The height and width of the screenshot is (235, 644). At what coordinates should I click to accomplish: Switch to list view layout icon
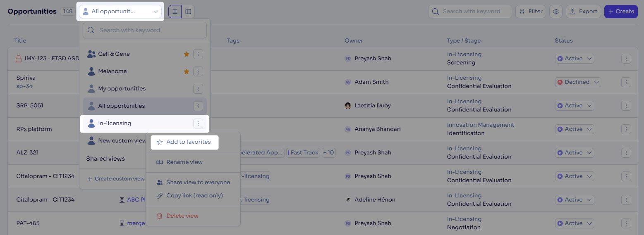175,12
